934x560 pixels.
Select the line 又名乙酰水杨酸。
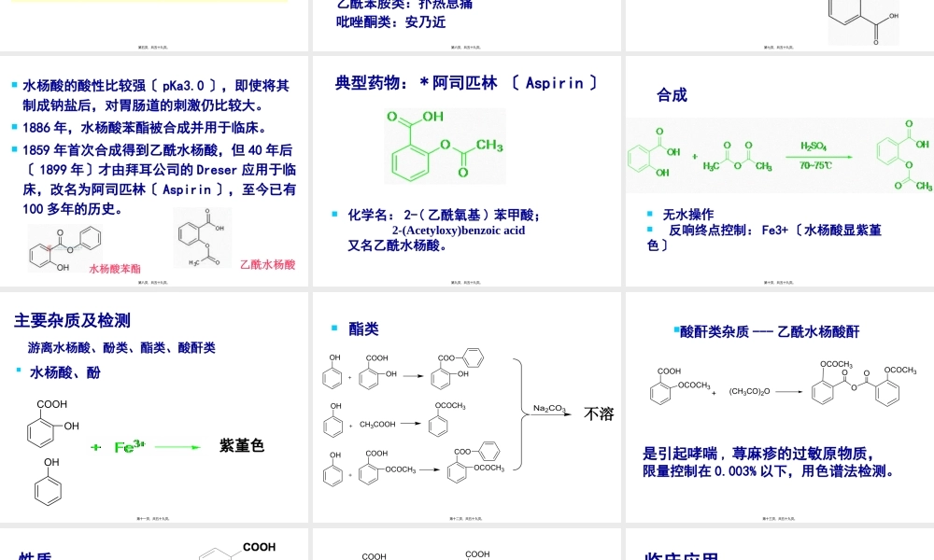(397, 245)
